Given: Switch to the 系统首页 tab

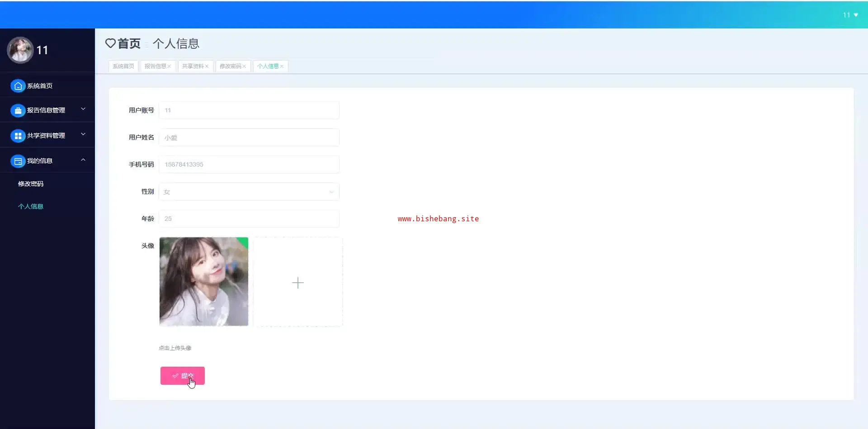Looking at the screenshot, I should pos(123,66).
